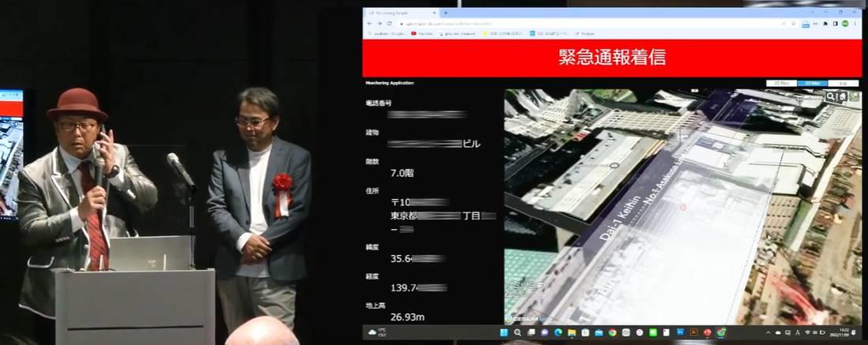The height and width of the screenshot is (345, 868).
Task: Click the red 緊急通報着信 alert banner
Action: (610, 58)
